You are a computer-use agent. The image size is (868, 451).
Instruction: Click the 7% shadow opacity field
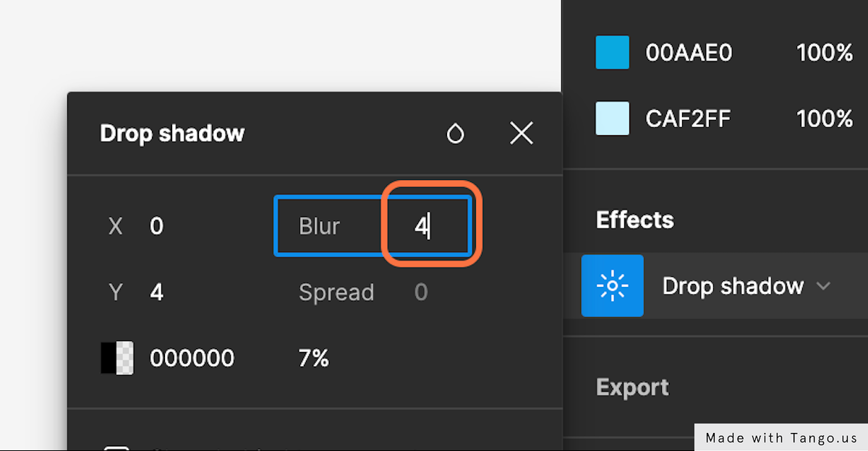pos(314,358)
